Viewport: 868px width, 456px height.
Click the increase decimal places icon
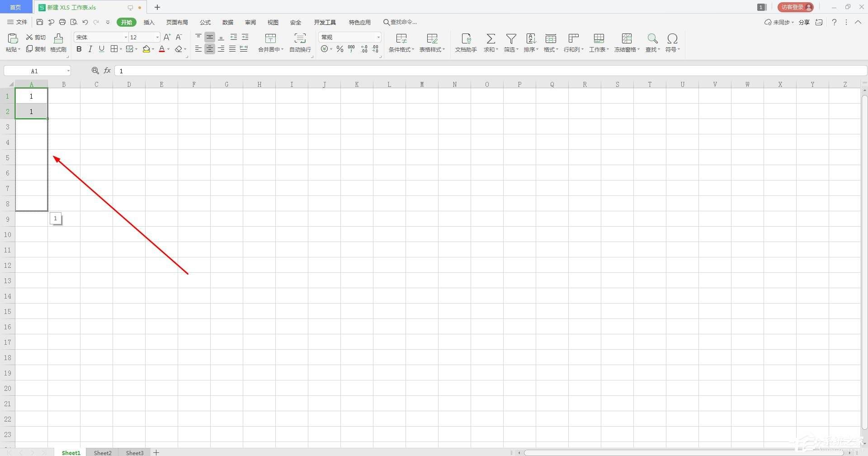[364, 49]
